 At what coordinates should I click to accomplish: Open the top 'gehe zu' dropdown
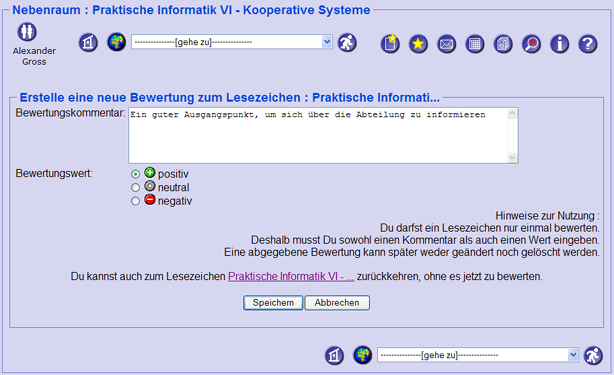pyautogui.click(x=232, y=42)
